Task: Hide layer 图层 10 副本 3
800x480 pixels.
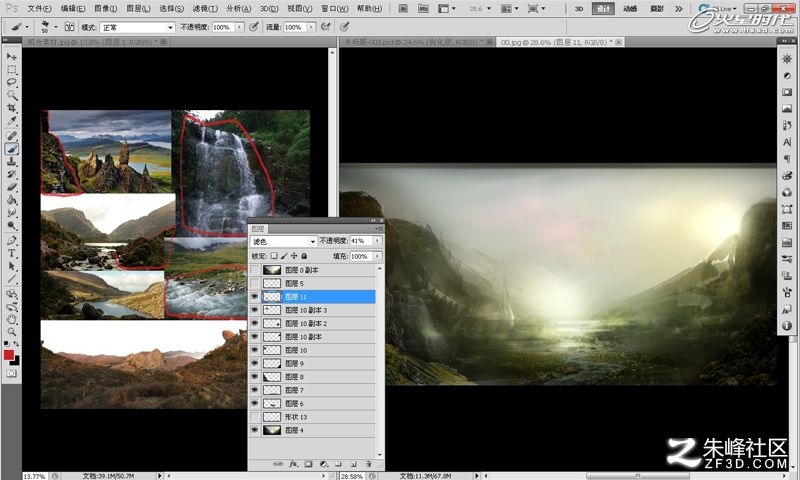Action: coord(254,310)
